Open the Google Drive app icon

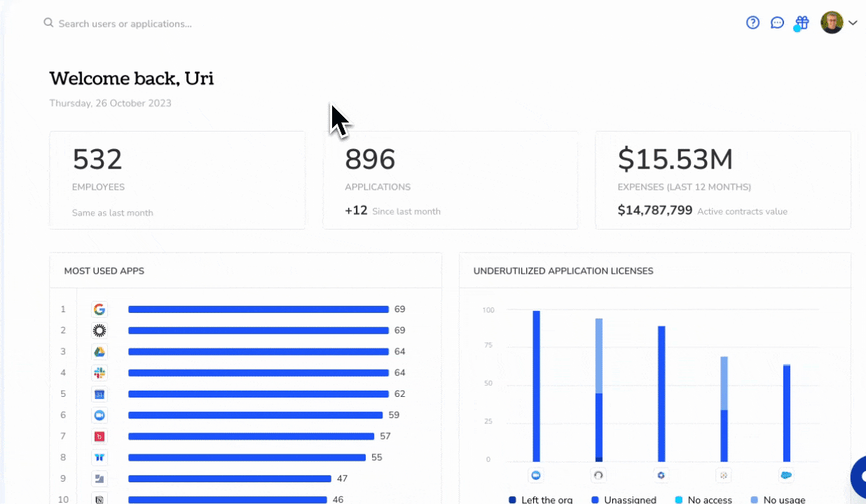(x=99, y=351)
